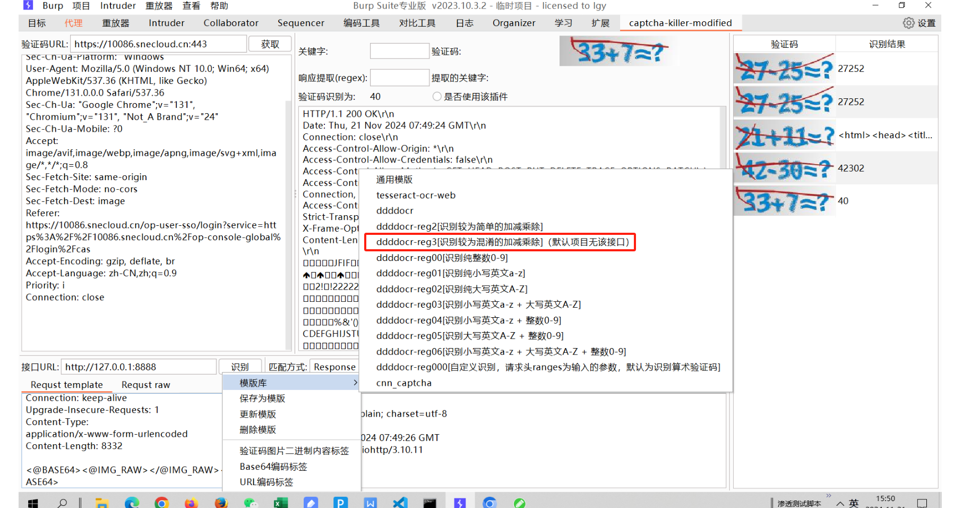The width and height of the screenshot is (980, 508).
Task: Click the 识别结果 column header
Action: click(887, 44)
